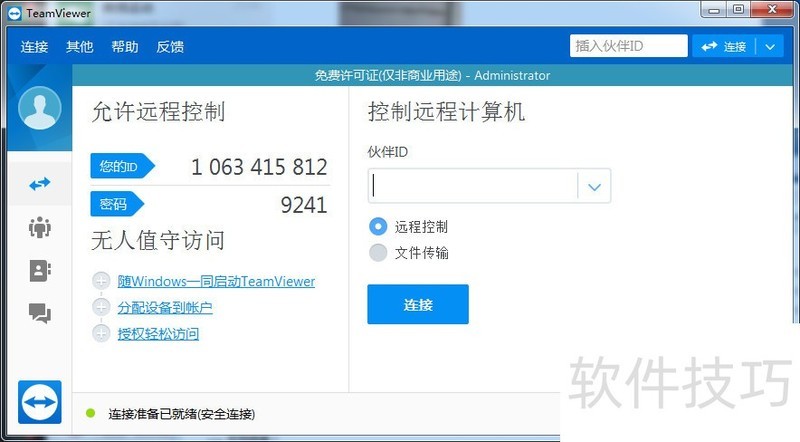The width and height of the screenshot is (800, 442).
Task: Click the 您的ID label tag
Action: click(x=122, y=166)
